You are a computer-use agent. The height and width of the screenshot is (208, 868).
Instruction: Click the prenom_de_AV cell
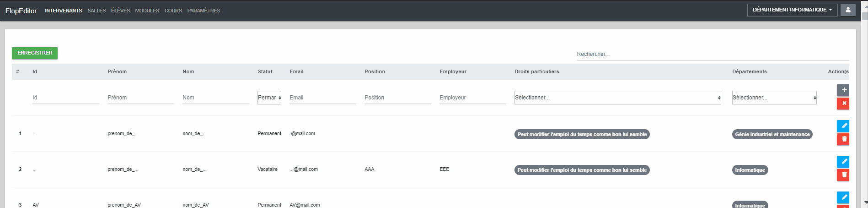[124, 205]
